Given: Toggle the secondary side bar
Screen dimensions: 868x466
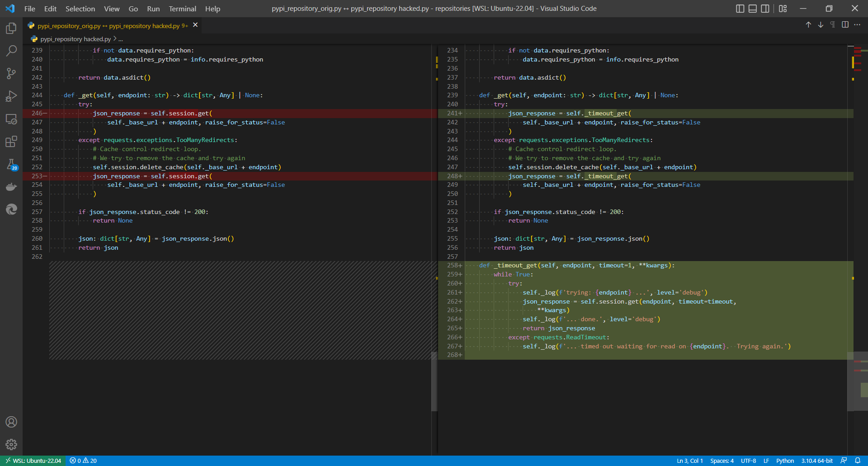Looking at the screenshot, I should tap(765, 8).
